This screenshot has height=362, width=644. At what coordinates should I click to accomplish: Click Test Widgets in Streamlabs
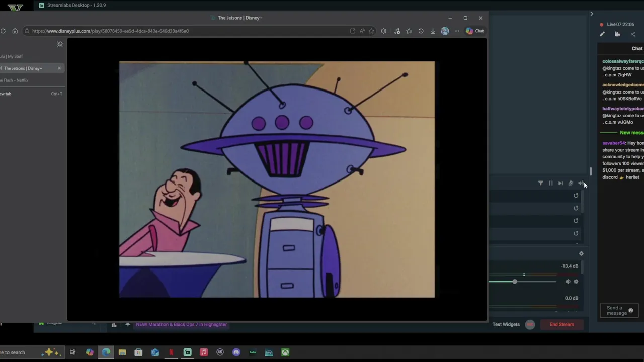point(506,325)
